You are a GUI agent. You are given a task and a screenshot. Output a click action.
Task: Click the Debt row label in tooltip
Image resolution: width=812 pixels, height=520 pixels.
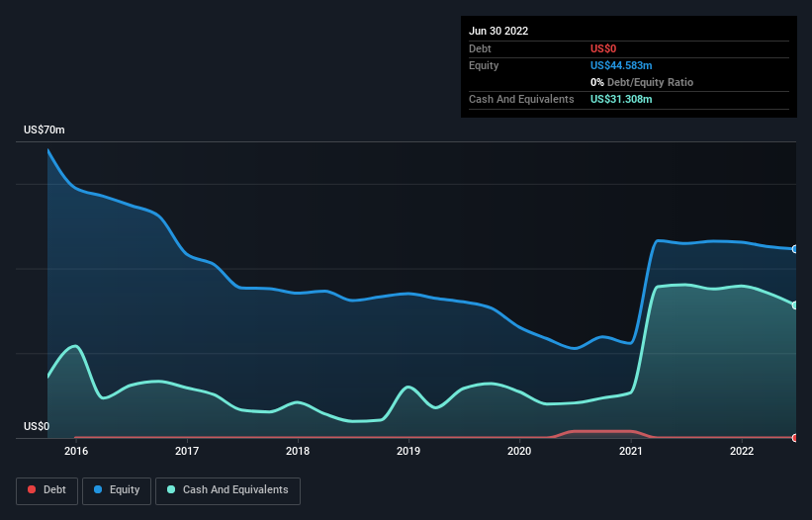click(x=480, y=48)
